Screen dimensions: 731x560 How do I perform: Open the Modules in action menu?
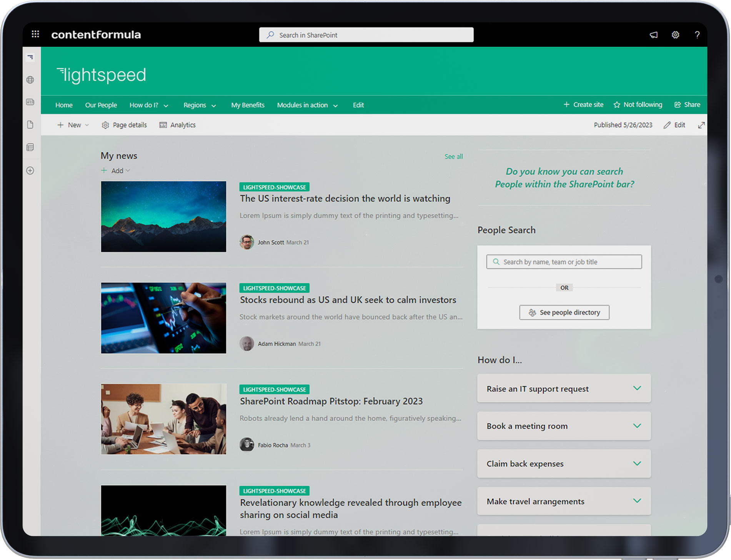click(x=307, y=105)
